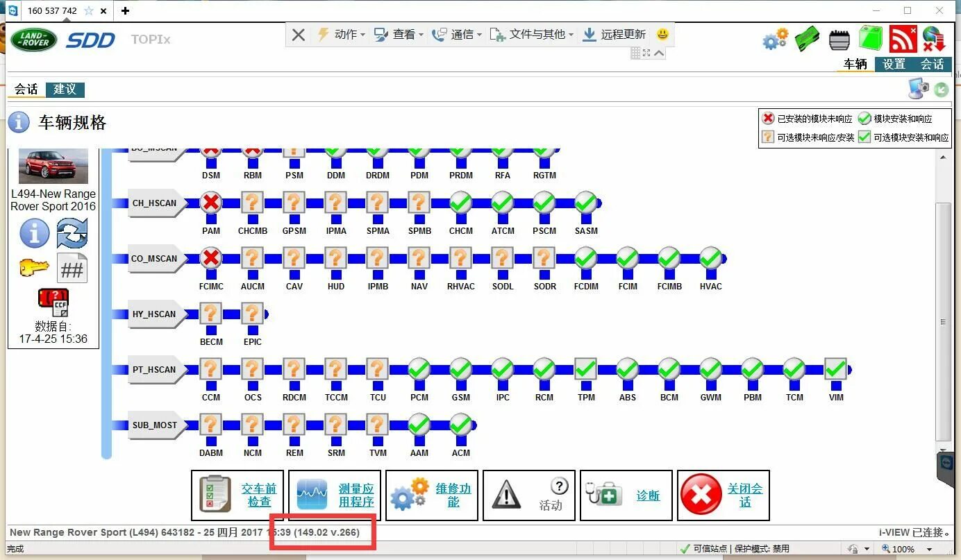Click the Range Rover Sport thumbnail
Image resolution: width=961 pixels, height=560 pixels.
[53, 166]
